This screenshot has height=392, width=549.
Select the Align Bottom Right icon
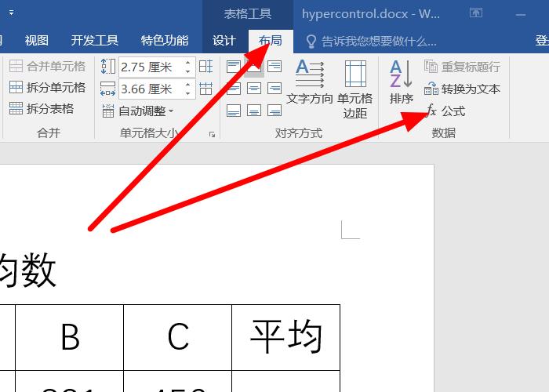(x=274, y=111)
